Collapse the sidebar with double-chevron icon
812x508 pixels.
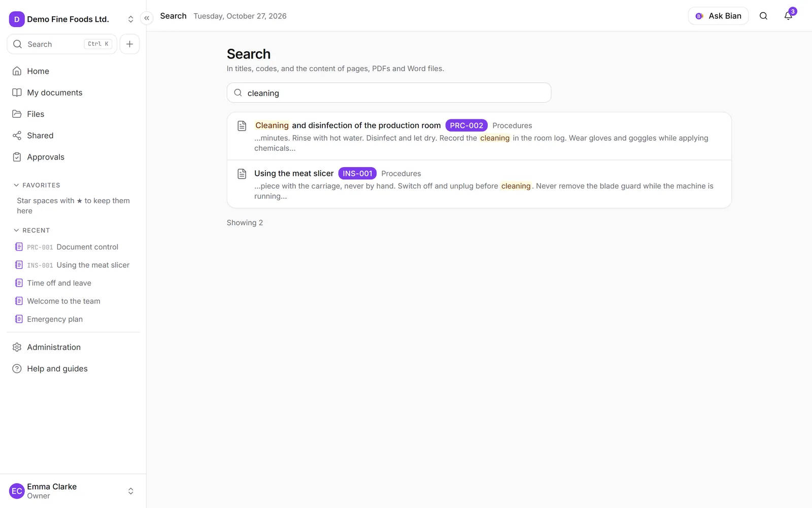147,18
